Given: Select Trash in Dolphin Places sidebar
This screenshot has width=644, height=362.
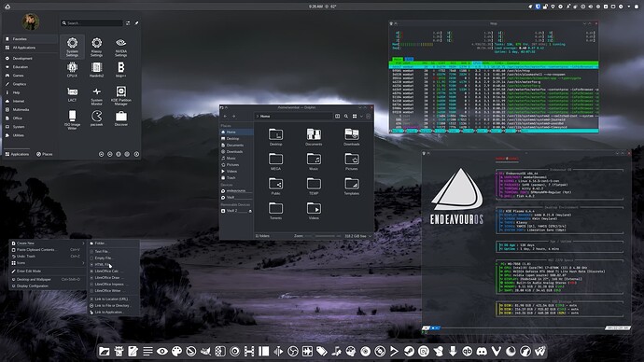Looking at the screenshot, I should click(236, 177).
